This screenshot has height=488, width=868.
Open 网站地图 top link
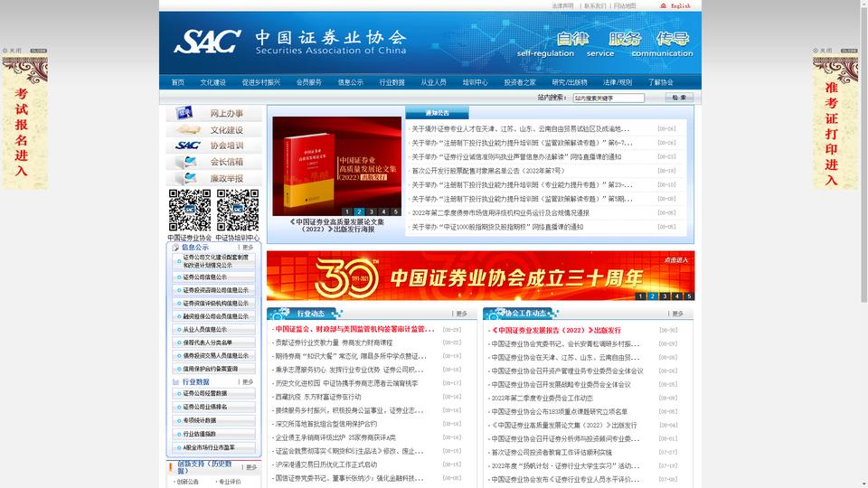point(625,5)
